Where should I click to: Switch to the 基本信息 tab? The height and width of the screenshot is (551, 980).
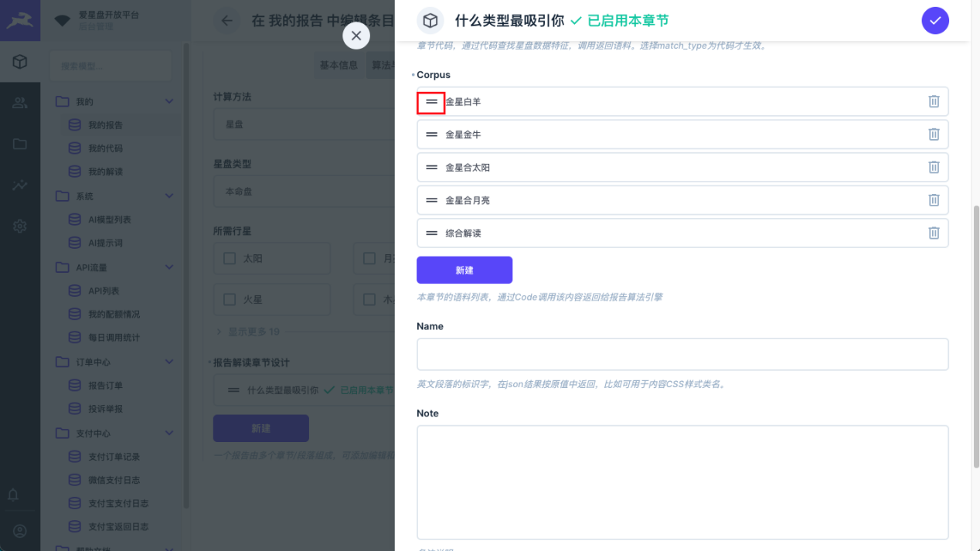[339, 65]
